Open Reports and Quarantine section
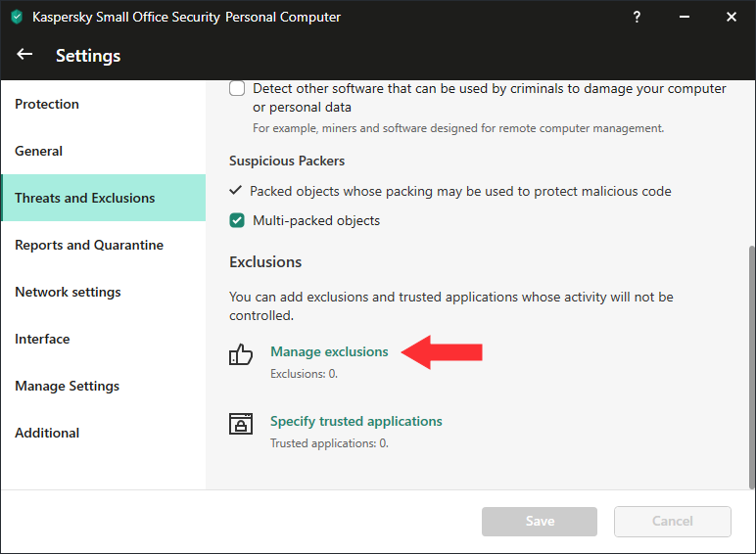The image size is (756, 554). pos(103,246)
